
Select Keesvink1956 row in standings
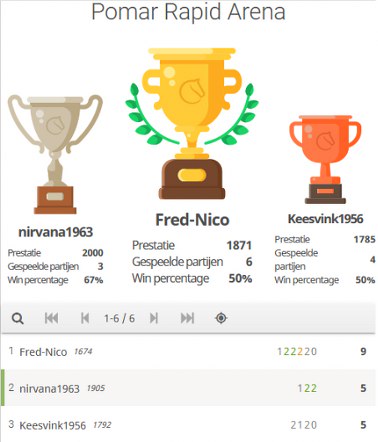click(x=189, y=424)
